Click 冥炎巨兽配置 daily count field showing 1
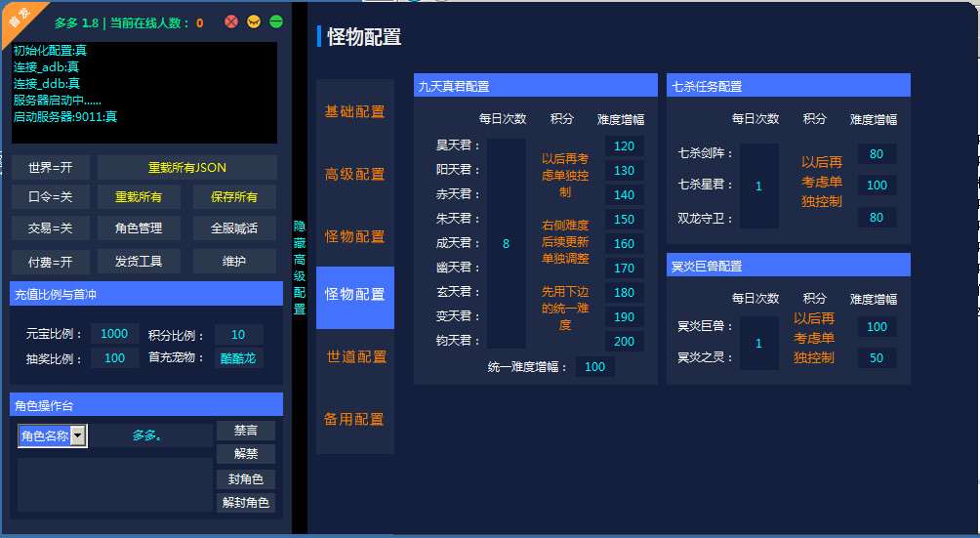980x538 pixels. click(759, 343)
